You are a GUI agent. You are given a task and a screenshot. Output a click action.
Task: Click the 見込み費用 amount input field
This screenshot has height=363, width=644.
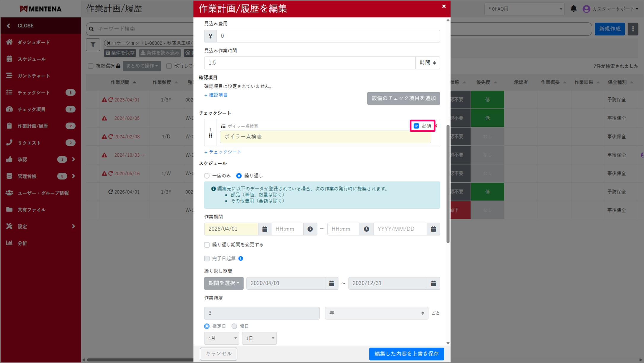click(328, 36)
